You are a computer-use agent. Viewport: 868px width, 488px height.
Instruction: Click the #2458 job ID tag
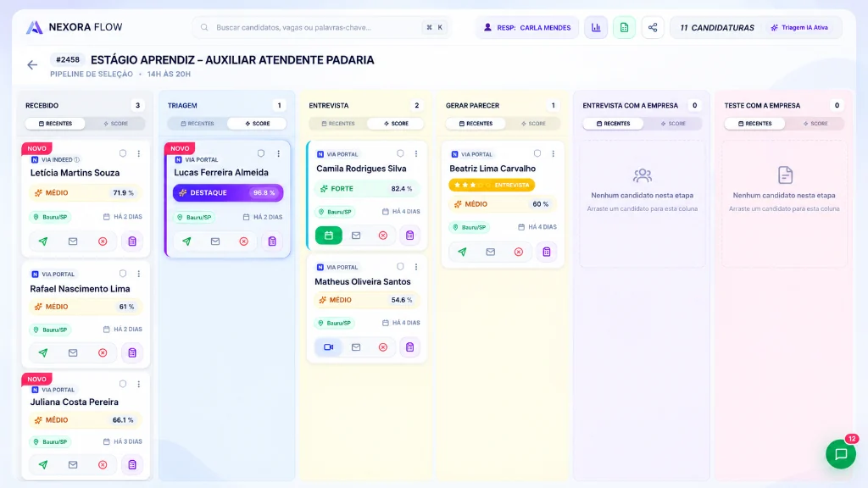(x=68, y=60)
